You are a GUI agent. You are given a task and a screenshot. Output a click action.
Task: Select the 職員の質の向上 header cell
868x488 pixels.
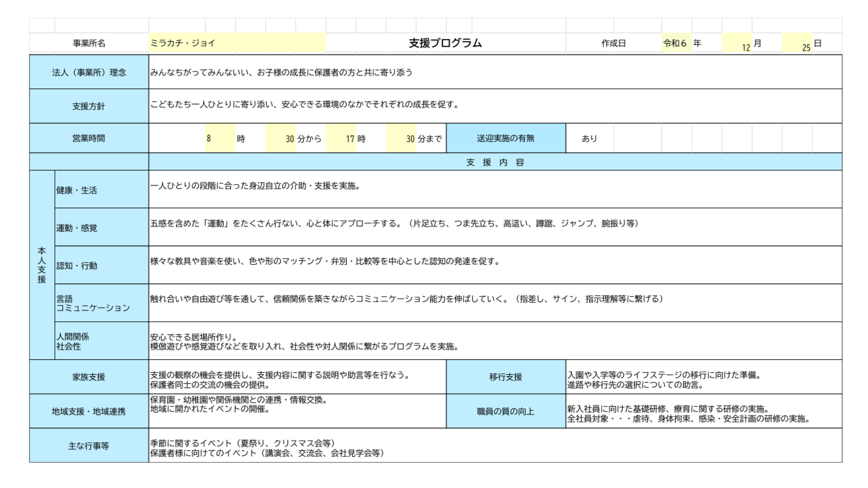(506, 411)
